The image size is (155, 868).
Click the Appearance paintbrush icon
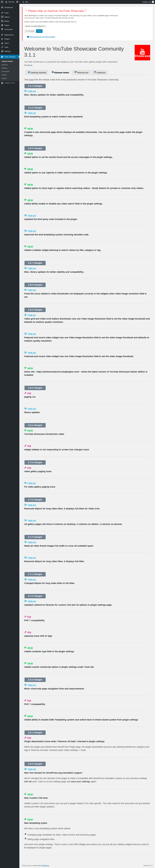tap(2, 35)
